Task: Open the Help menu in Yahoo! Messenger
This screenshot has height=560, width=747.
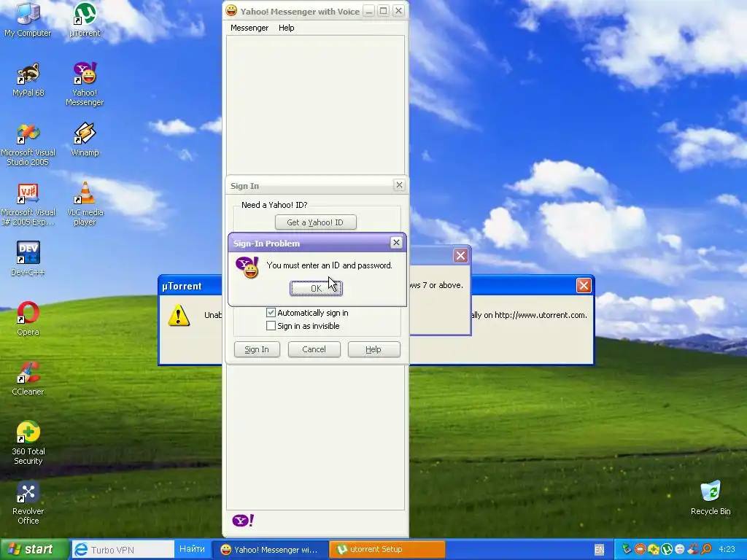Action: point(286,28)
